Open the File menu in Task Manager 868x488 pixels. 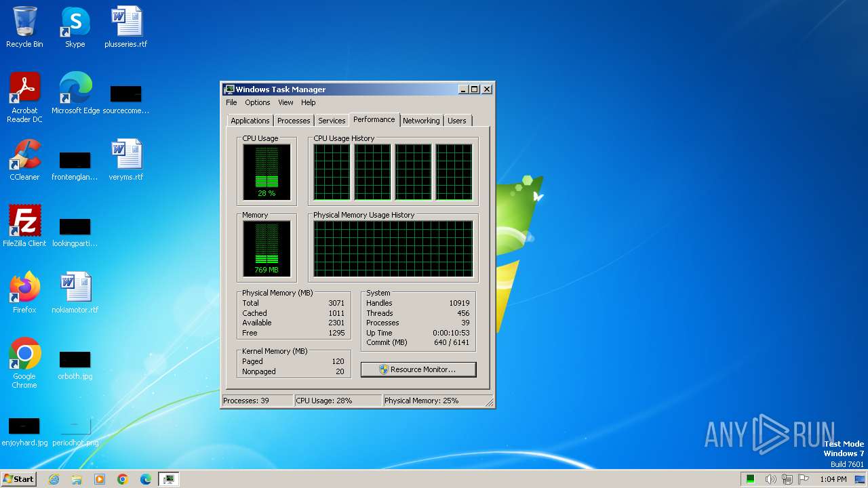pos(231,102)
